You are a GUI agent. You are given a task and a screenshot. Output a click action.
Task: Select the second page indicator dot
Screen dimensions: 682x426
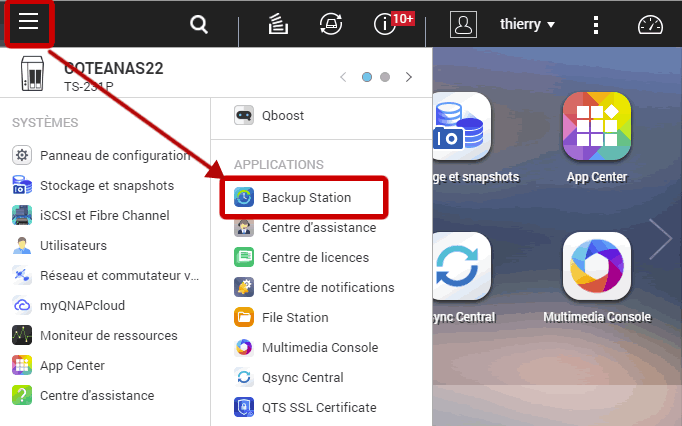pyautogui.click(x=385, y=76)
